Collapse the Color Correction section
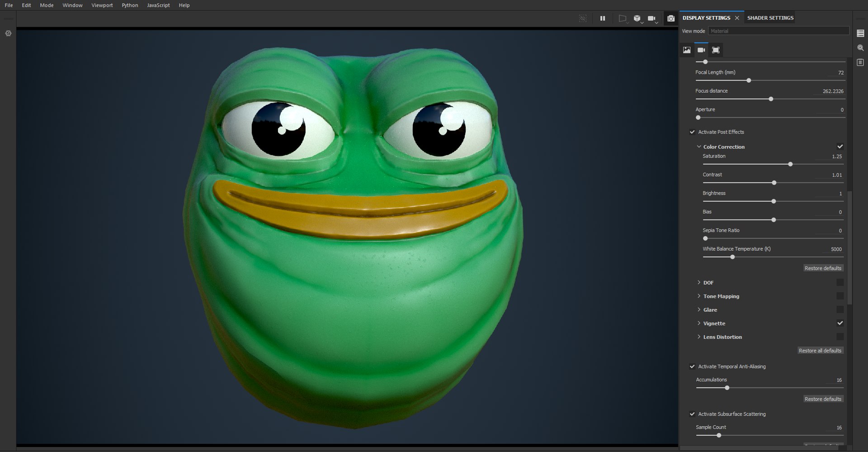This screenshot has height=452, width=868. [x=699, y=147]
